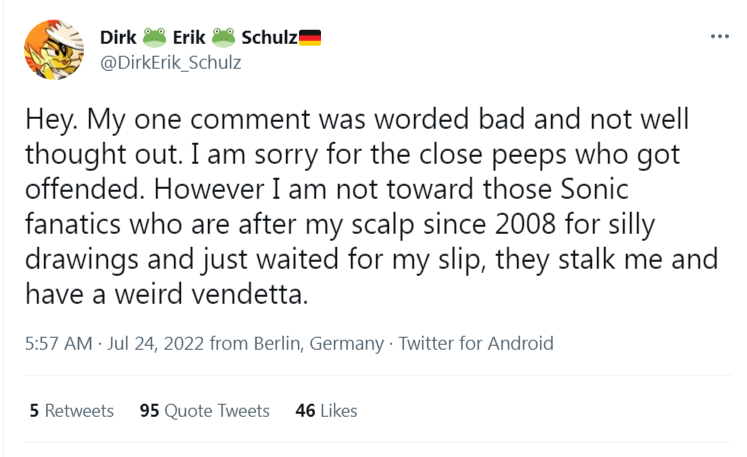
Task: Click the tweet's first line starting with Hey
Action: pyautogui.click(x=357, y=119)
